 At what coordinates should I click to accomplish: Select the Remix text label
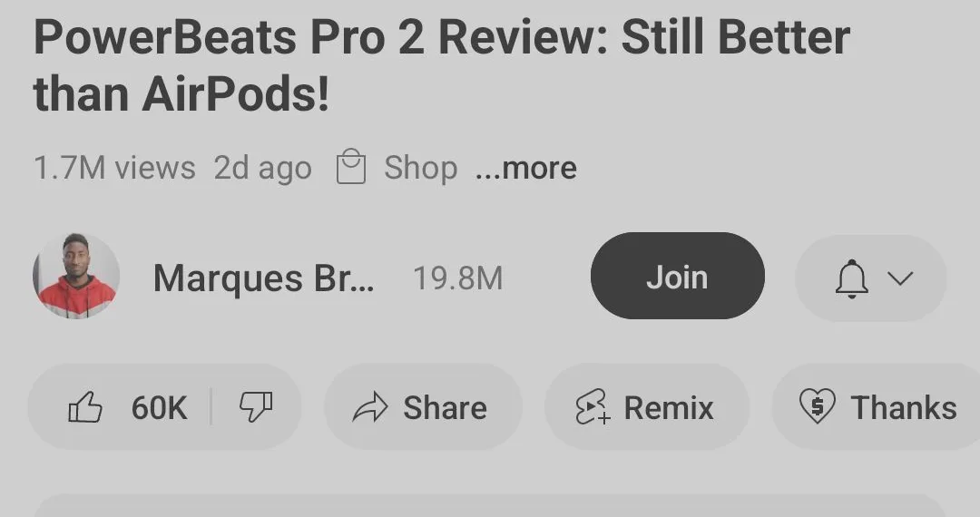(669, 408)
